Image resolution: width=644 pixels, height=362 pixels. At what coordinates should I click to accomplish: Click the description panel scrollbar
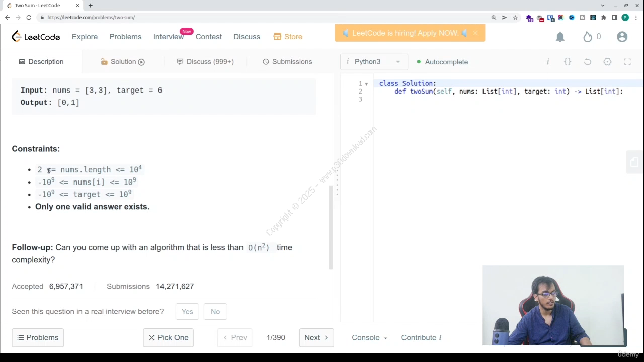click(331, 227)
